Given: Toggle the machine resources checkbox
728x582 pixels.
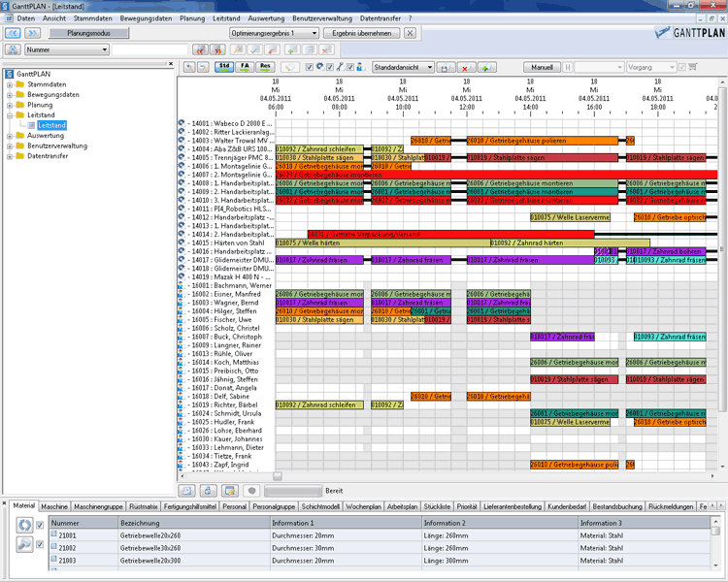Looking at the screenshot, I should 310,67.
